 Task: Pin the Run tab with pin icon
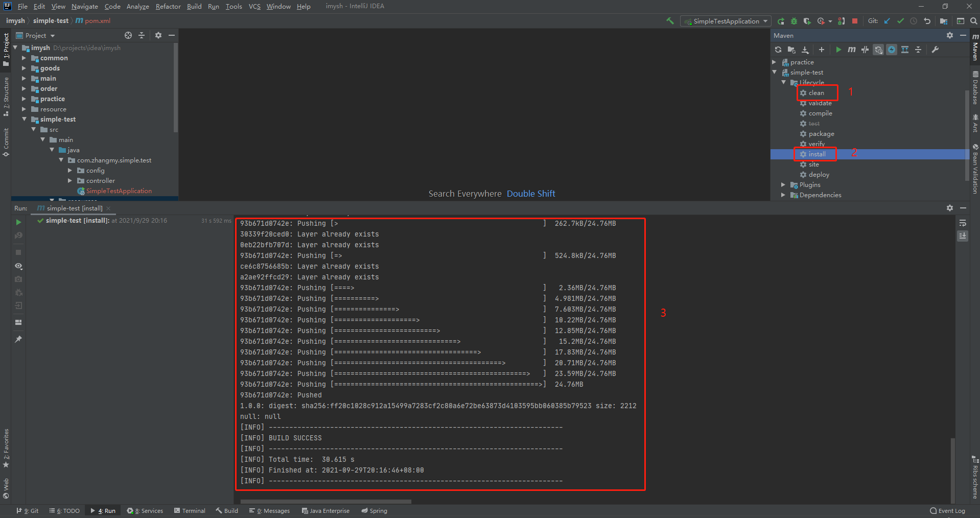18,339
